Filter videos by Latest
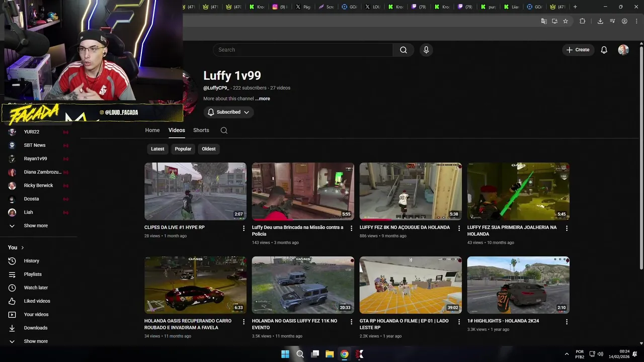The height and width of the screenshot is (362, 644). [x=157, y=149]
